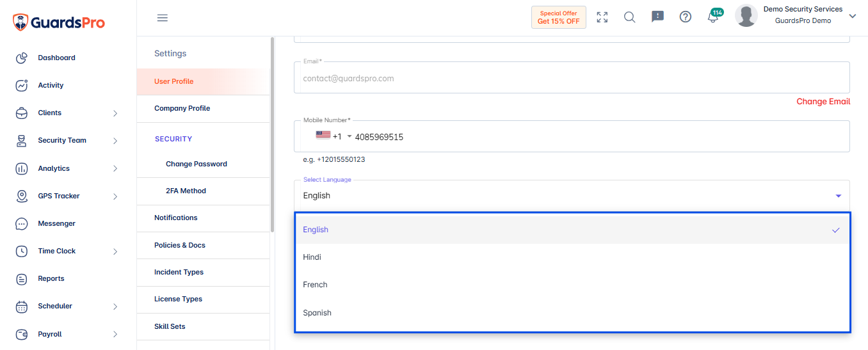The image size is (868, 350).
Task: Open the hamburger menu icon
Action: click(163, 18)
